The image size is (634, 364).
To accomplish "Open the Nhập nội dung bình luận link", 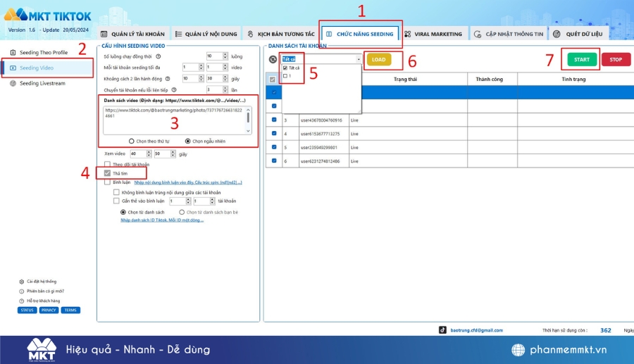I will pos(188,182).
